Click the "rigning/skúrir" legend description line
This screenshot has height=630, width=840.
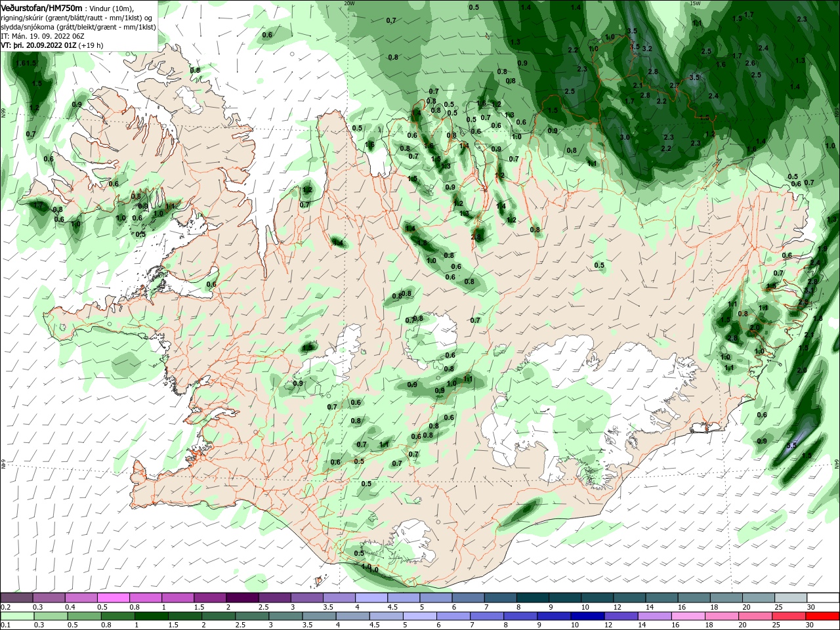point(77,17)
